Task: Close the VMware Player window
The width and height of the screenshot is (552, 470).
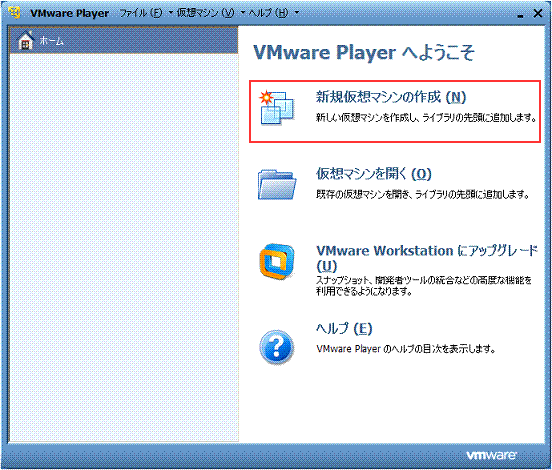Action: point(538,13)
